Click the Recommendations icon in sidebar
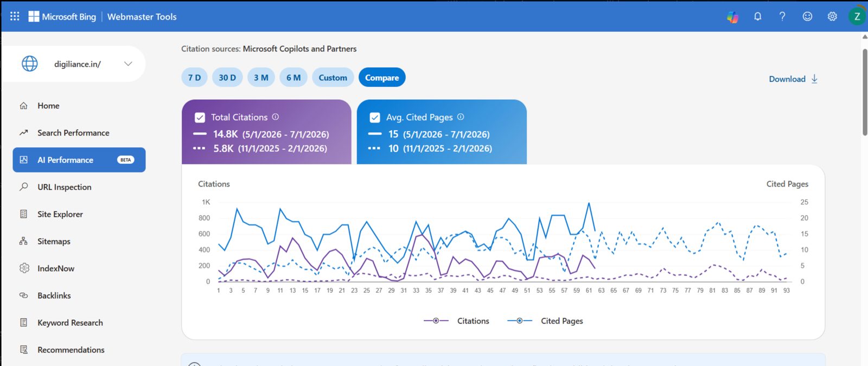This screenshot has width=868, height=366. [23, 350]
